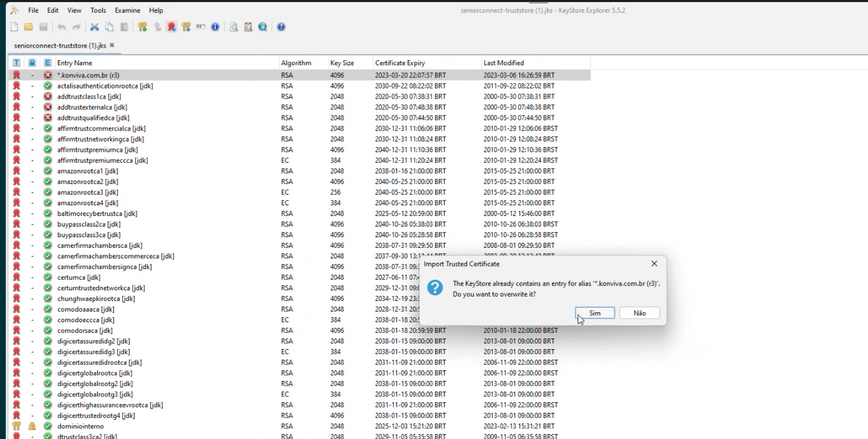Select the baltimorecybertrustca [jdk] entry

(x=97, y=214)
